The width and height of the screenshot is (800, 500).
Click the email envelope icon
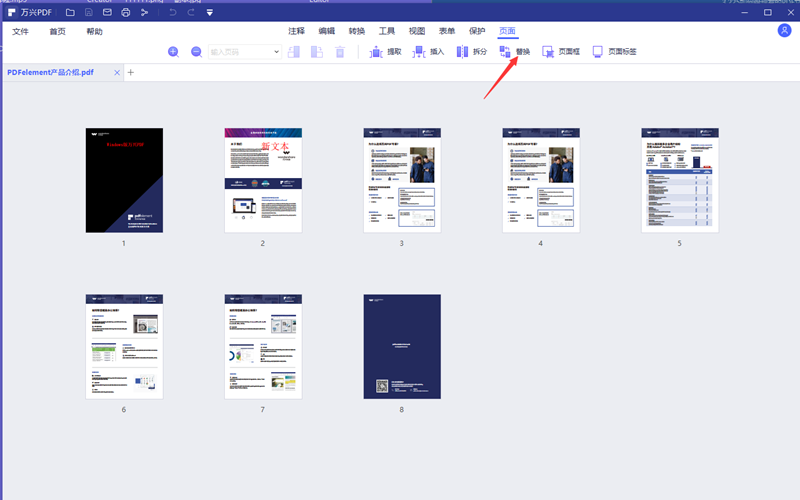pos(107,12)
